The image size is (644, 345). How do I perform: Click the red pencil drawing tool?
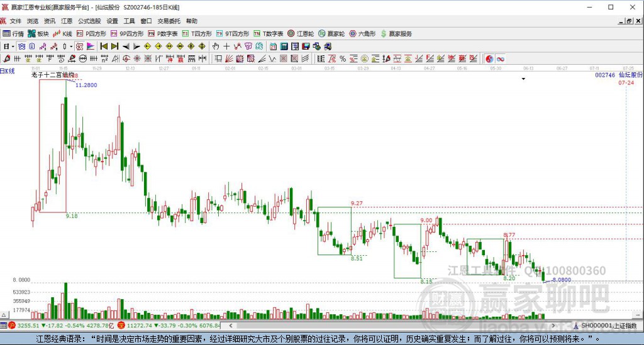(6, 58)
